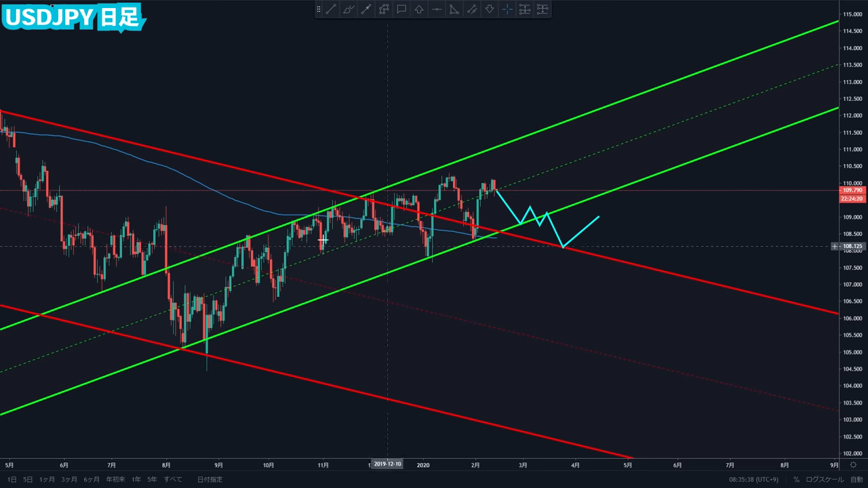
Task: Select the trend line drawing tool
Action: click(x=331, y=9)
